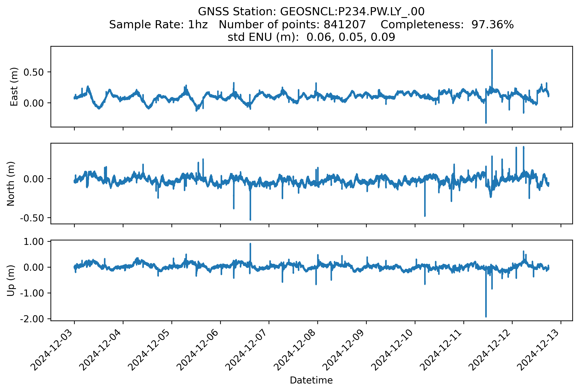
Task: Click the 'Sample Rate: 1hz' text
Action: click(x=158, y=25)
